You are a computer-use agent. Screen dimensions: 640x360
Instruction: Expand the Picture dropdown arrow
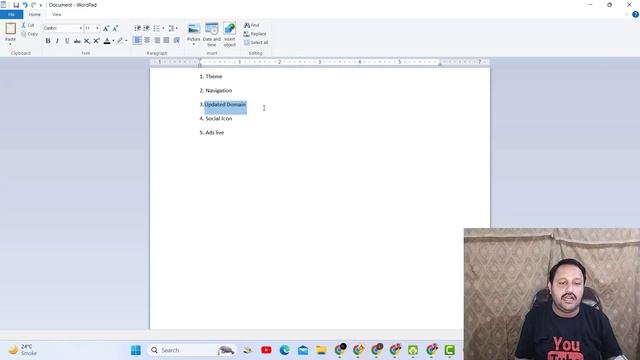click(194, 44)
